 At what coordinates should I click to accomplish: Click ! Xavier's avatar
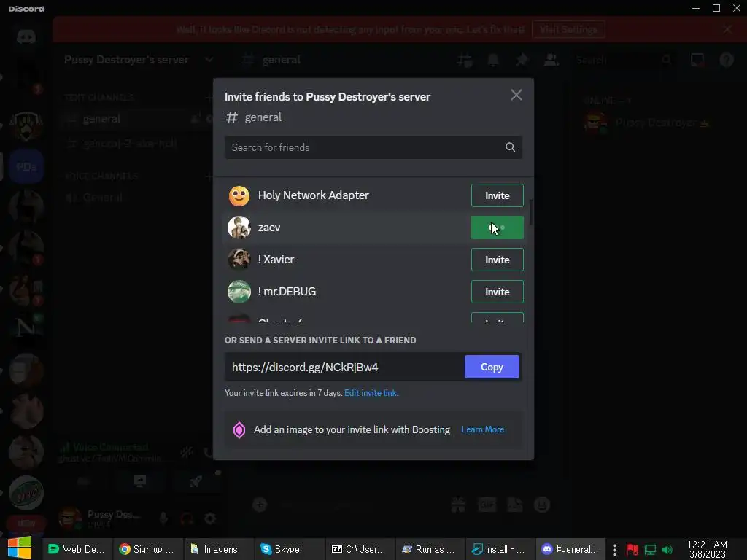pyautogui.click(x=239, y=260)
